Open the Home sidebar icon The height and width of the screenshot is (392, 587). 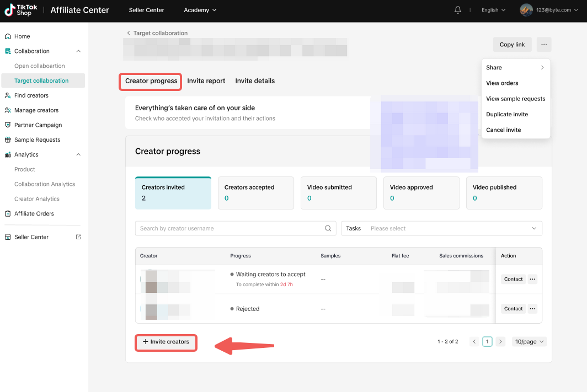[8, 36]
